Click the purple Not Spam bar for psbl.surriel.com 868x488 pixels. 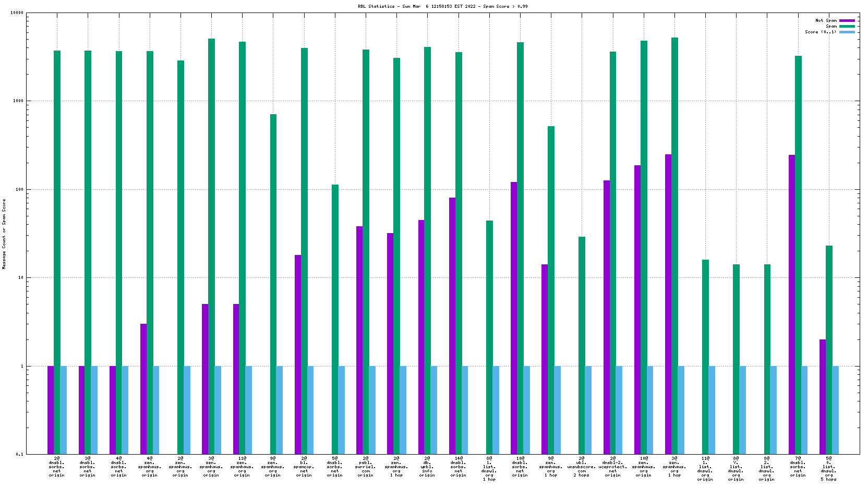click(359, 339)
